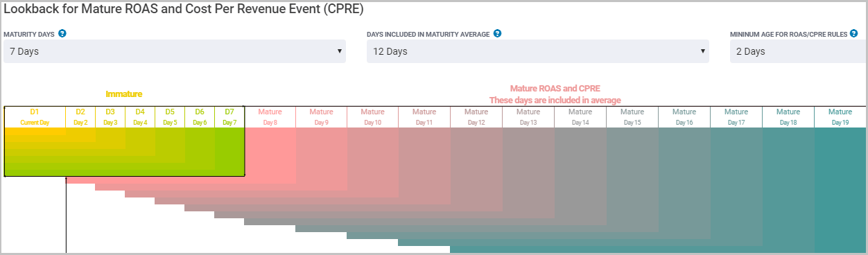The height and width of the screenshot is (255, 868).
Task: Click the D7 Day 7 column header
Action: (229, 116)
